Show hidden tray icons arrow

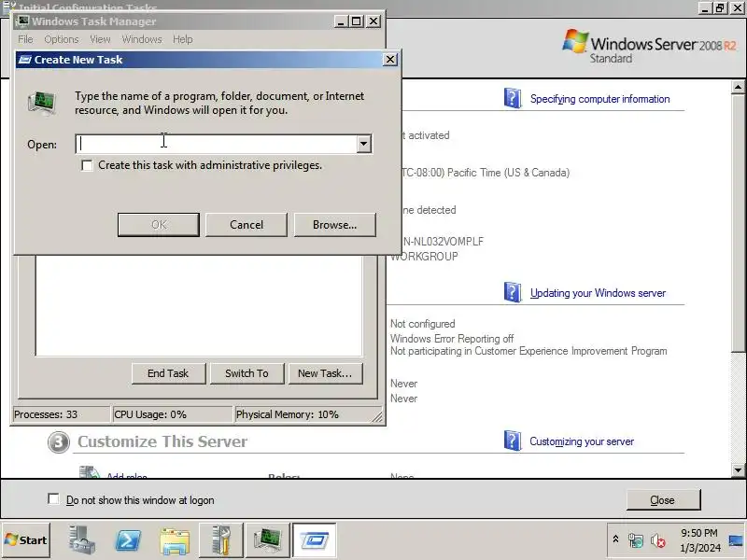(615, 539)
